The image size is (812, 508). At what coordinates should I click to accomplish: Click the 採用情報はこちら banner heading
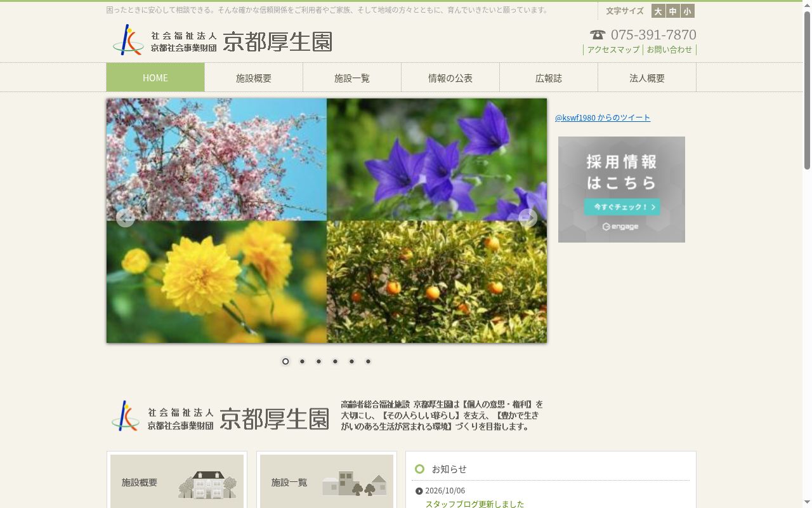[622, 171]
